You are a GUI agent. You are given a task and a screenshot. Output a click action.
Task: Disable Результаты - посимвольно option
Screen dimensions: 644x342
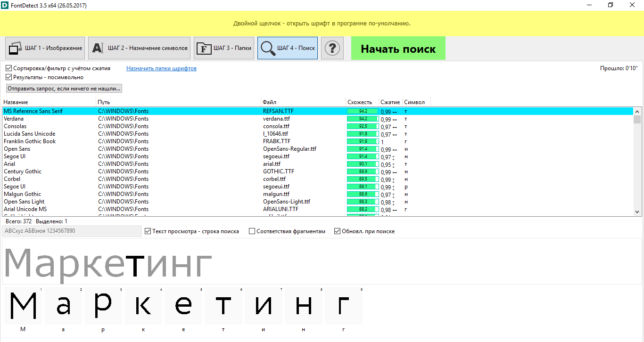pos(8,76)
